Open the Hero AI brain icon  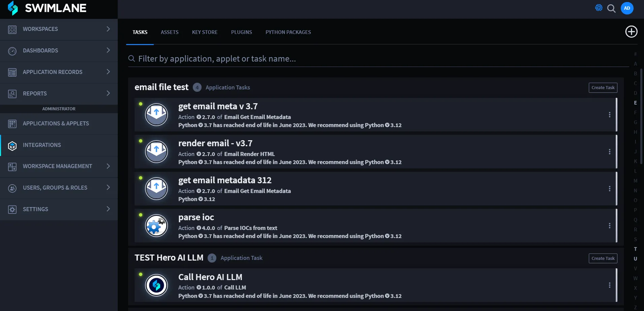coord(599,8)
